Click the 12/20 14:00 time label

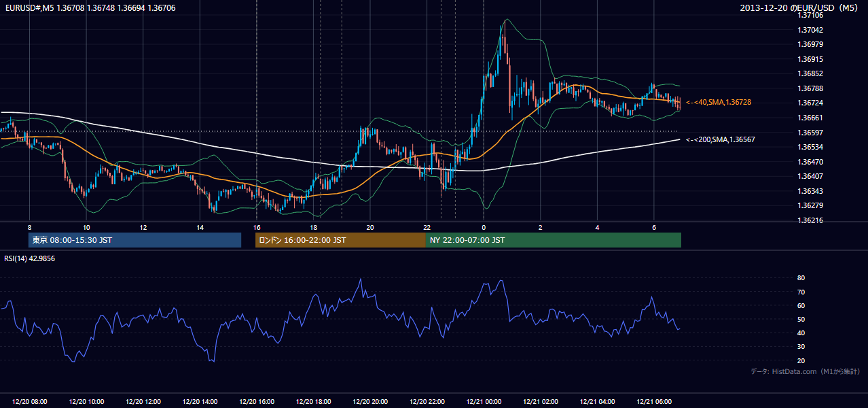(x=200, y=402)
